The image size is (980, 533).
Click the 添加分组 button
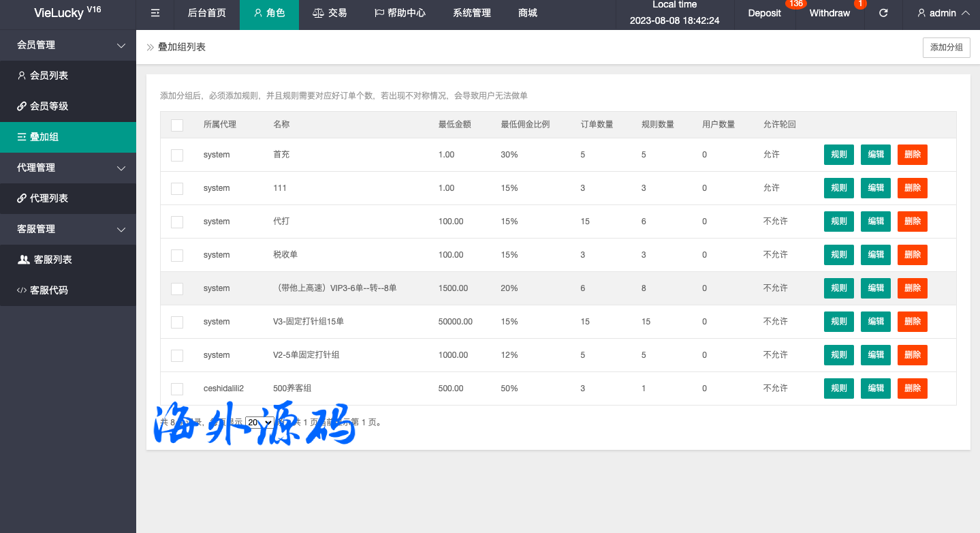point(946,48)
